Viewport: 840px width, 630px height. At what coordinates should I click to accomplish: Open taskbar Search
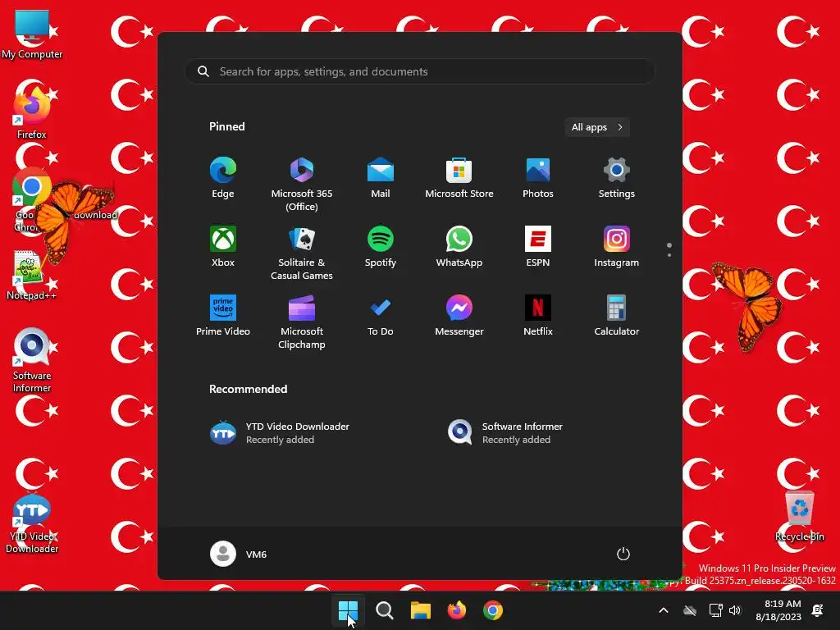tap(384, 610)
